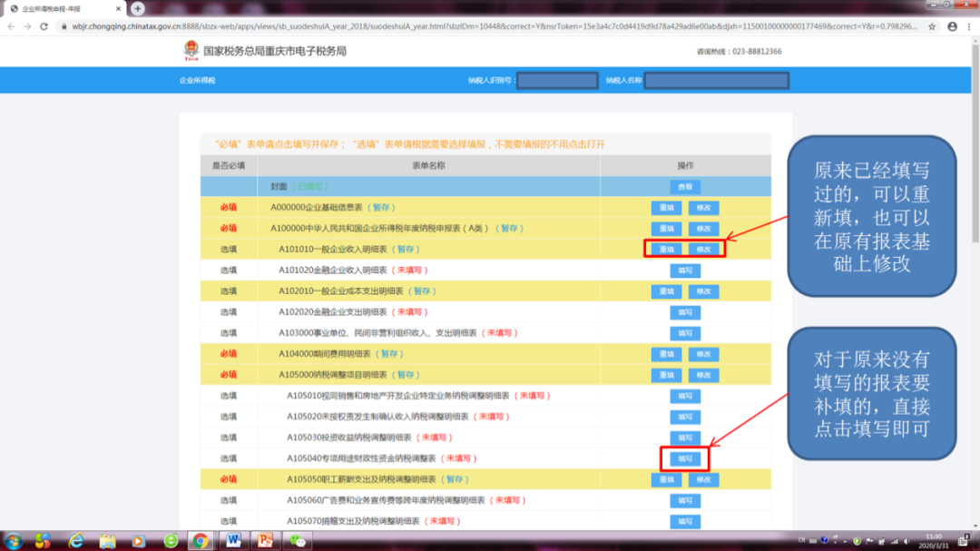
Task: Click the 查看 button for 封面
Action: [x=685, y=186]
